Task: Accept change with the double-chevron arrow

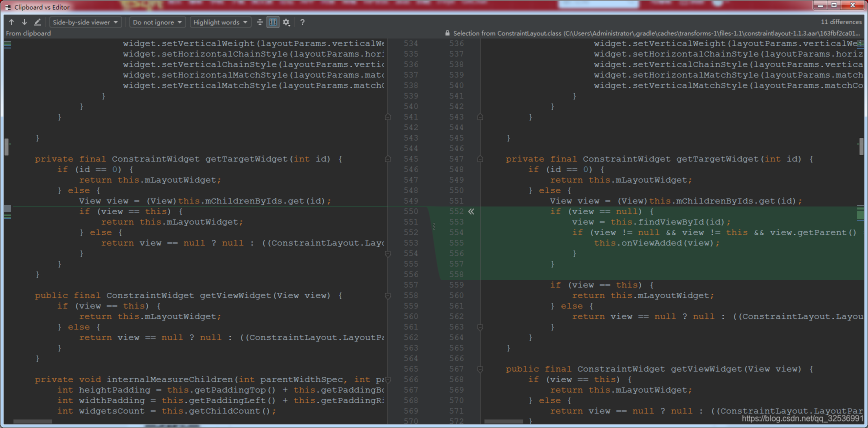Action: pos(471,211)
